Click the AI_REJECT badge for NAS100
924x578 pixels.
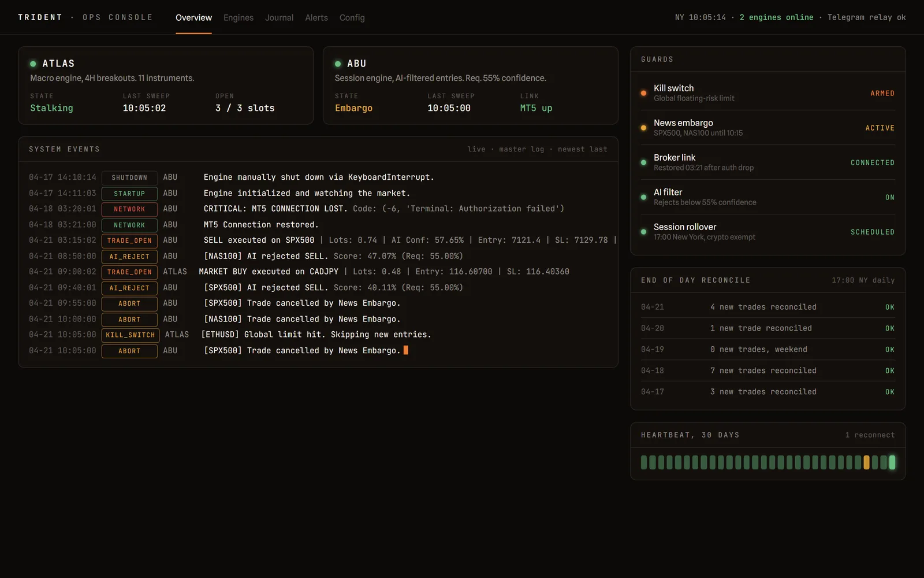point(129,256)
